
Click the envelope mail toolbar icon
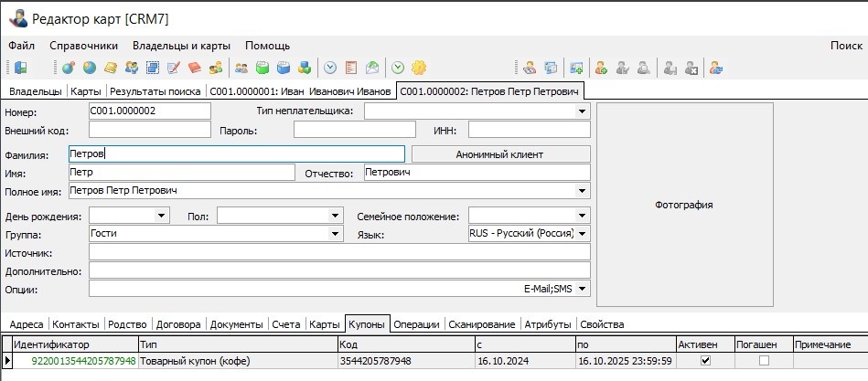click(372, 68)
